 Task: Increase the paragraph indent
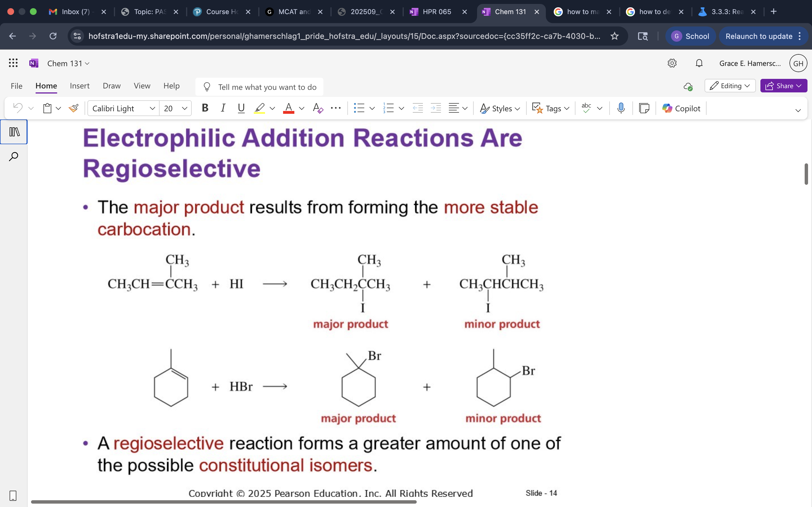pyautogui.click(x=436, y=108)
